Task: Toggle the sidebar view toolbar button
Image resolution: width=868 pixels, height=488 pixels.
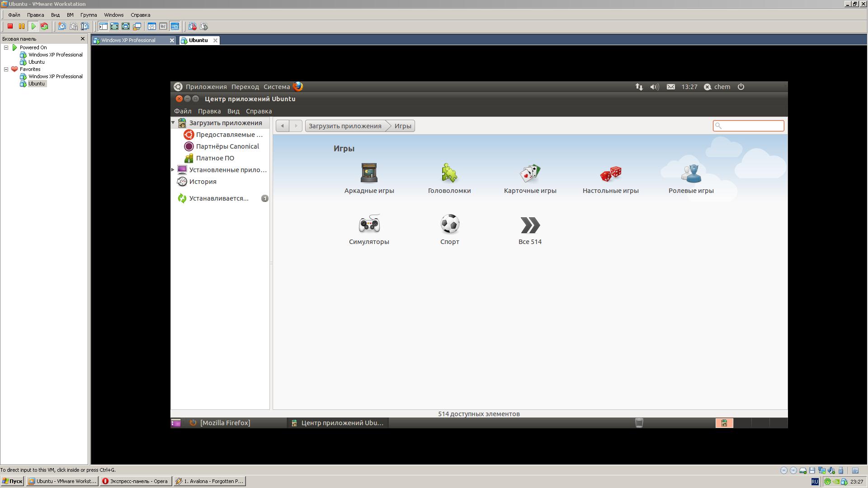Action: coord(103,27)
